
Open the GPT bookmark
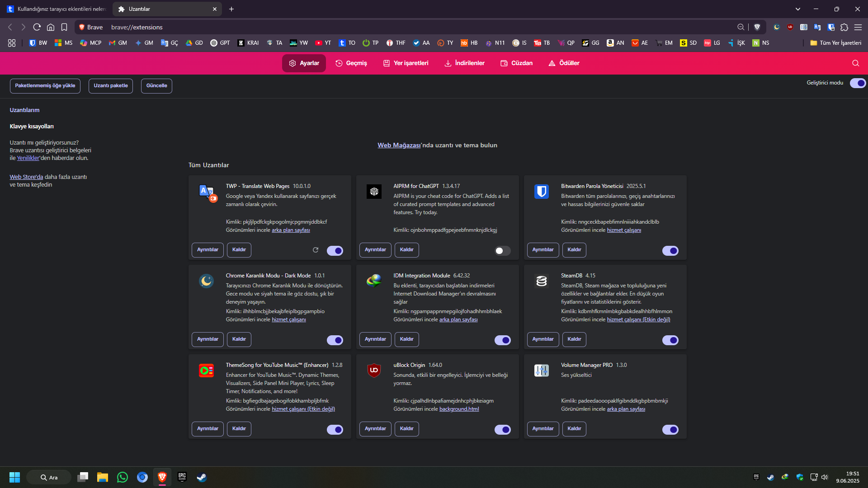[x=220, y=43]
